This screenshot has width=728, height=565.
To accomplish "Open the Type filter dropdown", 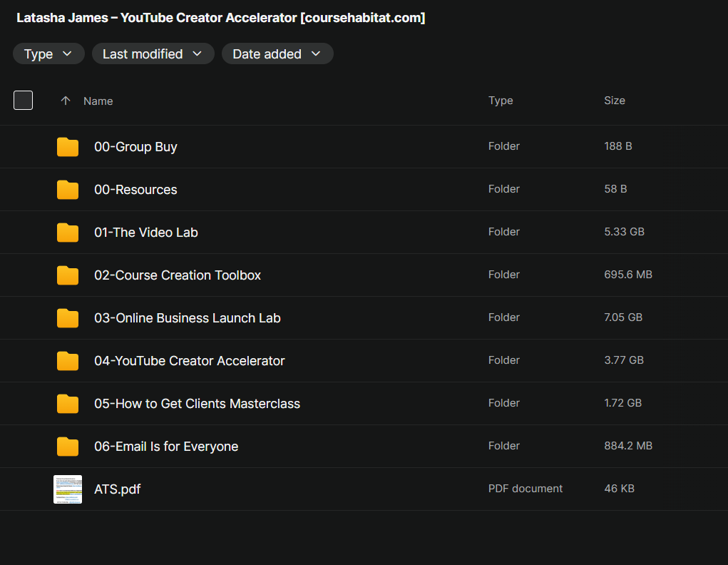I will [48, 54].
